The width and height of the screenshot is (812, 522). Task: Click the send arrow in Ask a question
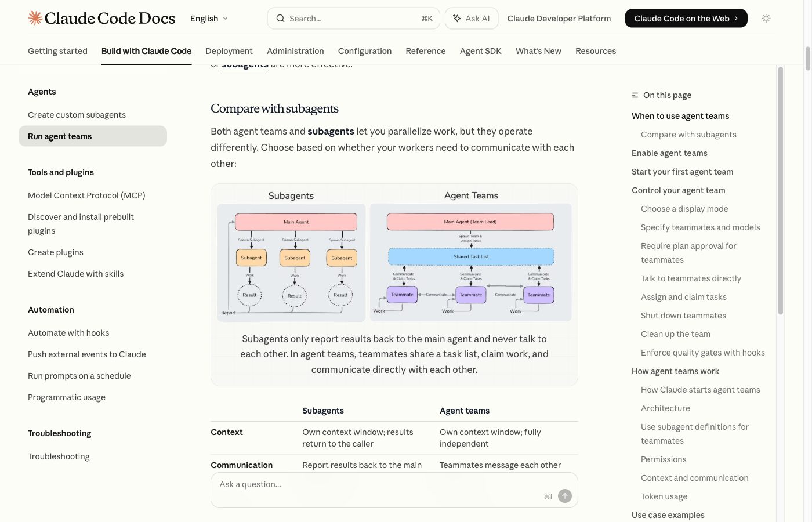(565, 496)
